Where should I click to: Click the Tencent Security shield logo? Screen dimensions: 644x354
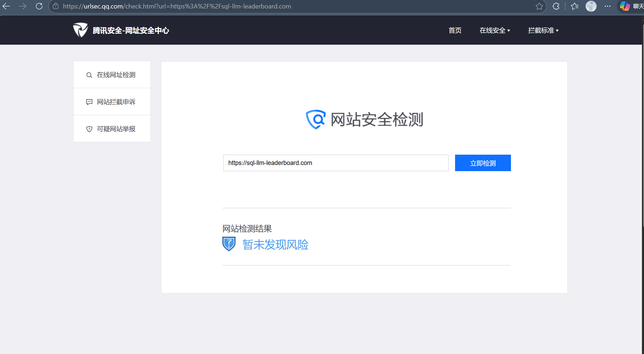(x=80, y=30)
